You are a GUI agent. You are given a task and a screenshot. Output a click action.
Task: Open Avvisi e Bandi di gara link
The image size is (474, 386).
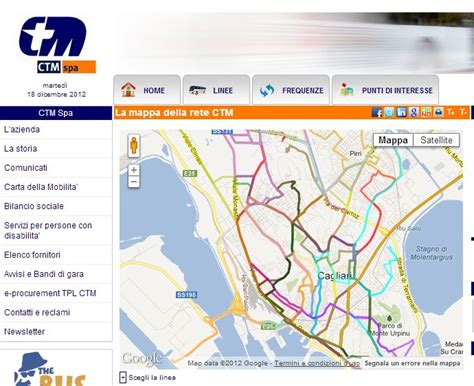(x=44, y=274)
